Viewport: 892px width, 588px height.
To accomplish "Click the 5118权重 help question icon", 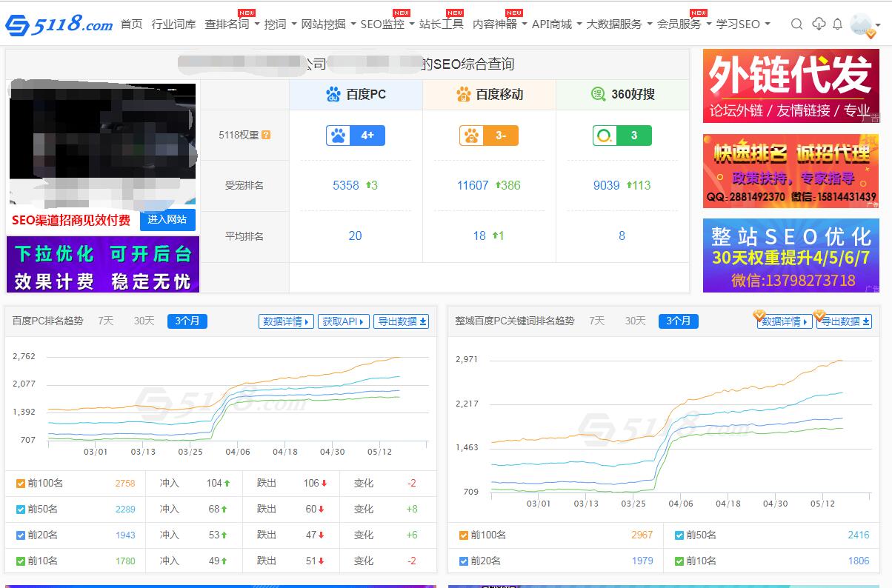I will point(266,135).
